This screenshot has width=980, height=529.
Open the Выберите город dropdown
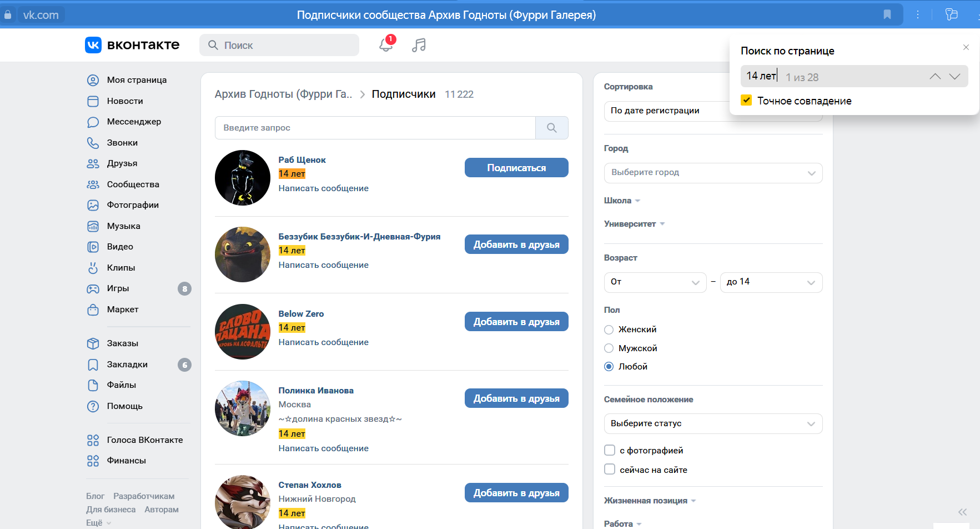click(x=713, y=173)
